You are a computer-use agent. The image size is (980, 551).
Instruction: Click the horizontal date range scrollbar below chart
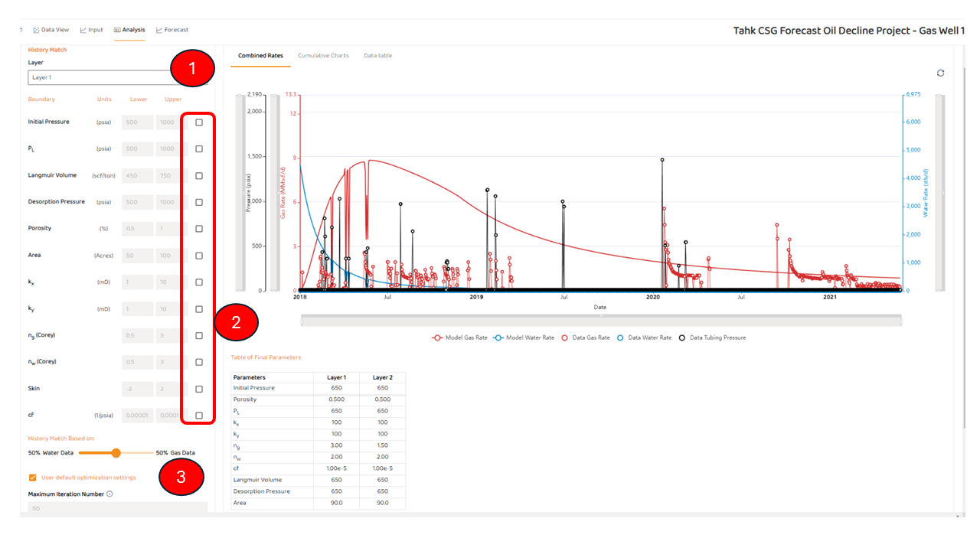[601, 321]
